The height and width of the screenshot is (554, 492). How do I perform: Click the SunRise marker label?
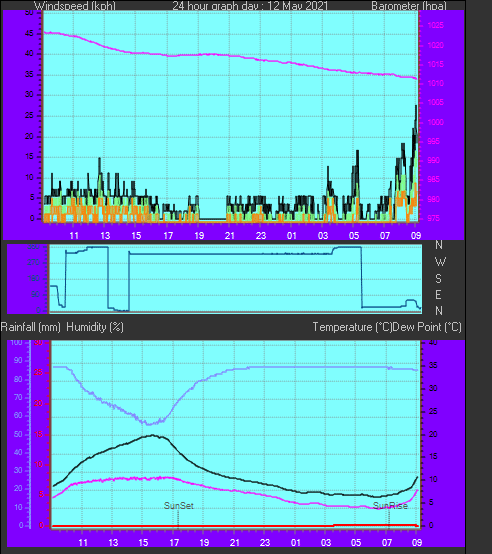(x=390, y=506)
